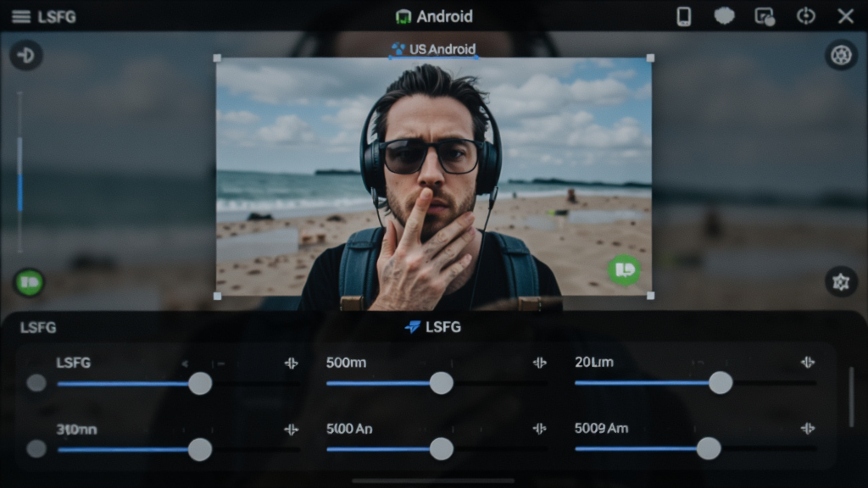Click the small left arrow on LSFG row

click(x=185, y=363)
